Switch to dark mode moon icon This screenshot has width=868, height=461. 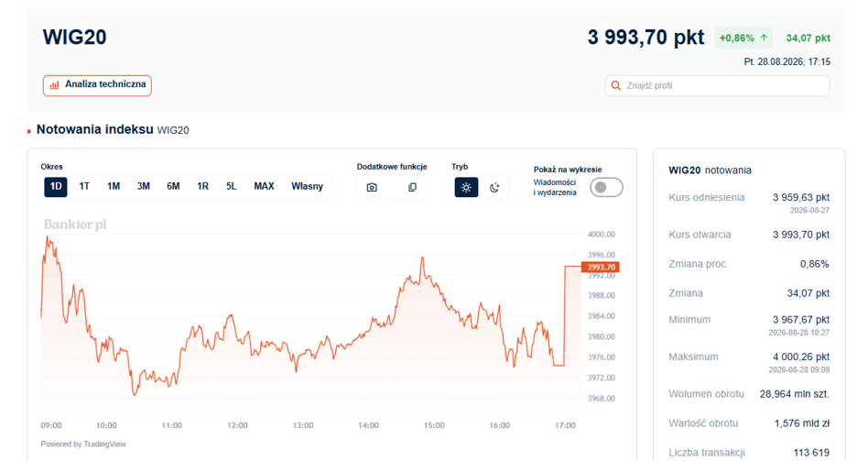pos(494,187)
